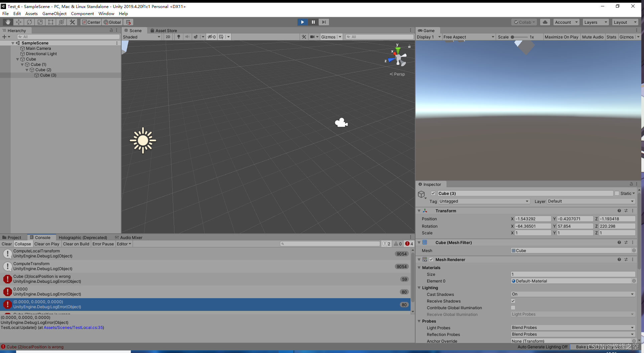Toggle the Cube (3) active checkbox
This screenshot has width=644, height=353.
pyautogui.click(x=433, y=193)
